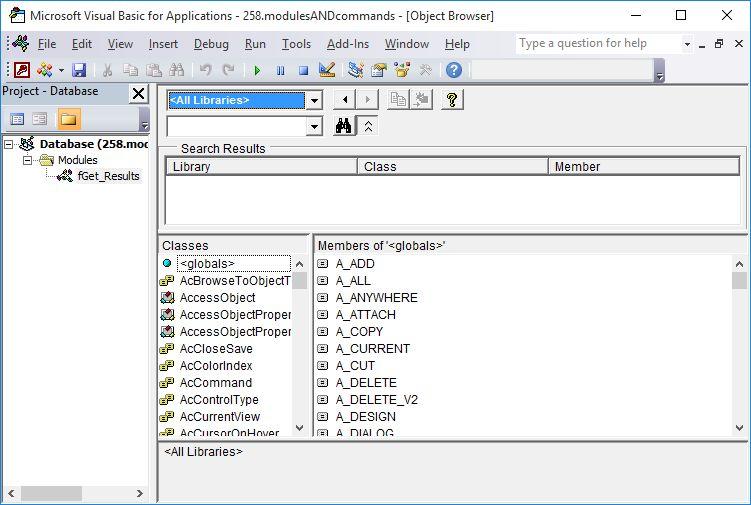The height and width of the screenshot is (505, 751).
Task: Click the Object Browser yellow question mark Help icon
Action: click(x=452, y=100)
